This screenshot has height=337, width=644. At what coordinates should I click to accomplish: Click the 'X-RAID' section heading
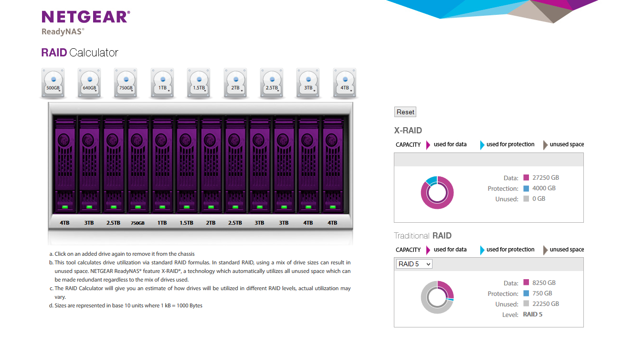point(408,130)
